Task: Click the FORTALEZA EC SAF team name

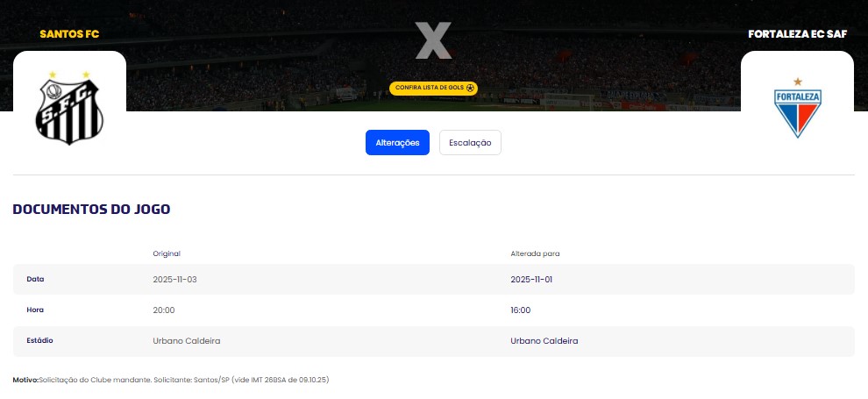Action: (x=797, y=34)
